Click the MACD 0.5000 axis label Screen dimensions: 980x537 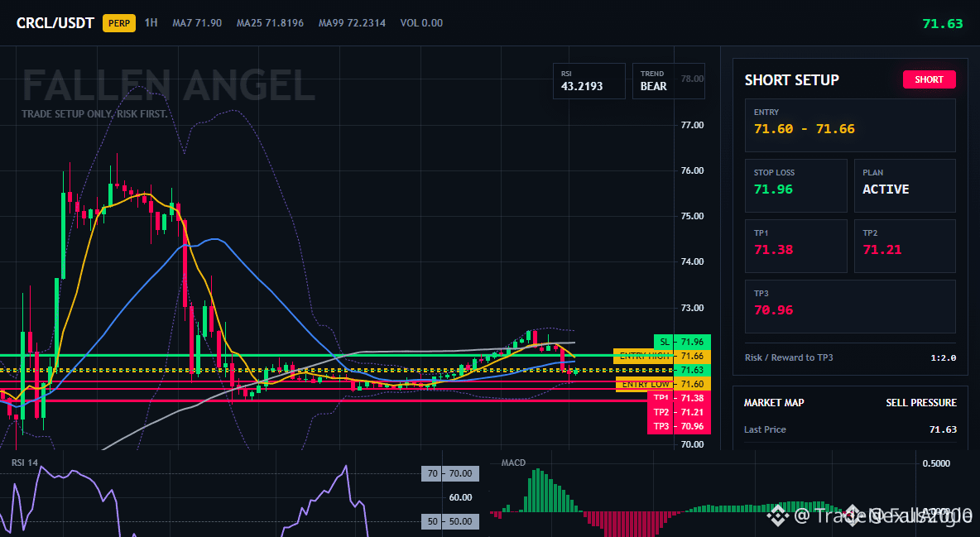click(936, 463)
